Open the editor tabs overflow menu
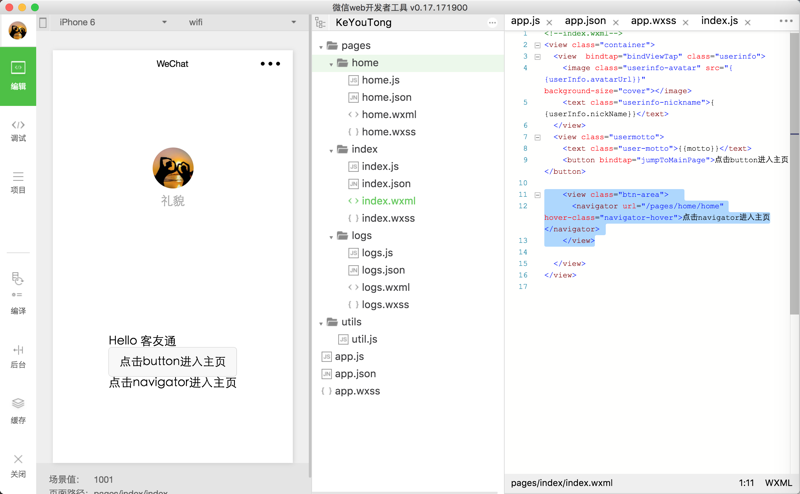The height and width of the screenshot is (494, 800). (x=786, y=21)
